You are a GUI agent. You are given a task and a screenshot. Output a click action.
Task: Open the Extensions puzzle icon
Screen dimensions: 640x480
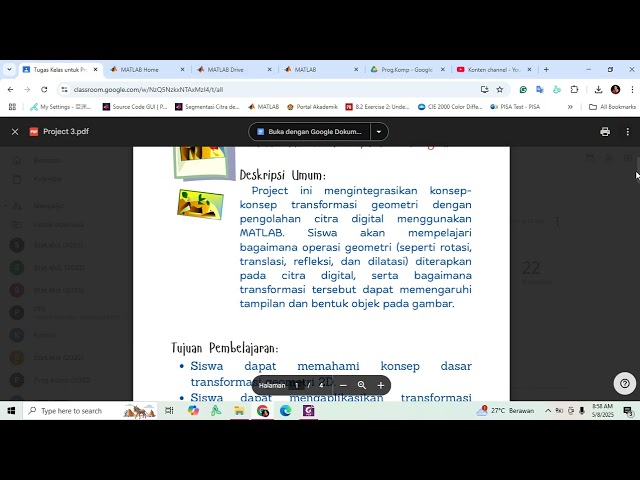574,89
